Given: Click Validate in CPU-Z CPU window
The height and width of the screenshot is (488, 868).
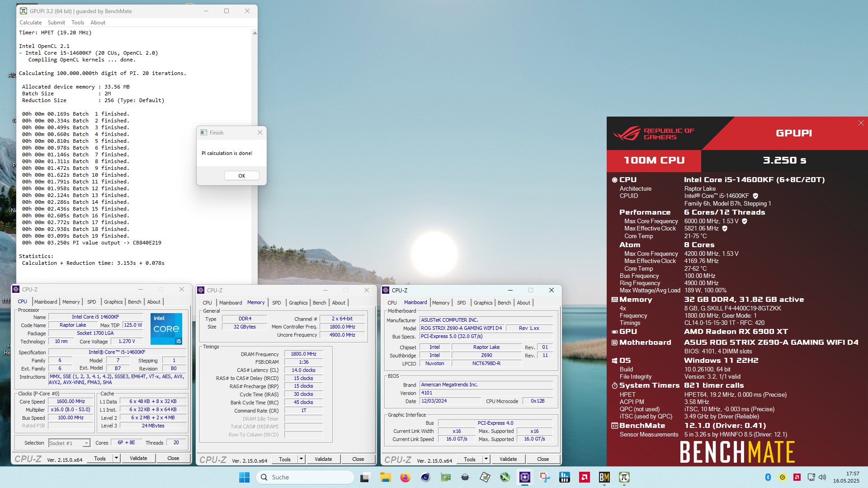Looking at the screenshot, I should tap(138, 458).
